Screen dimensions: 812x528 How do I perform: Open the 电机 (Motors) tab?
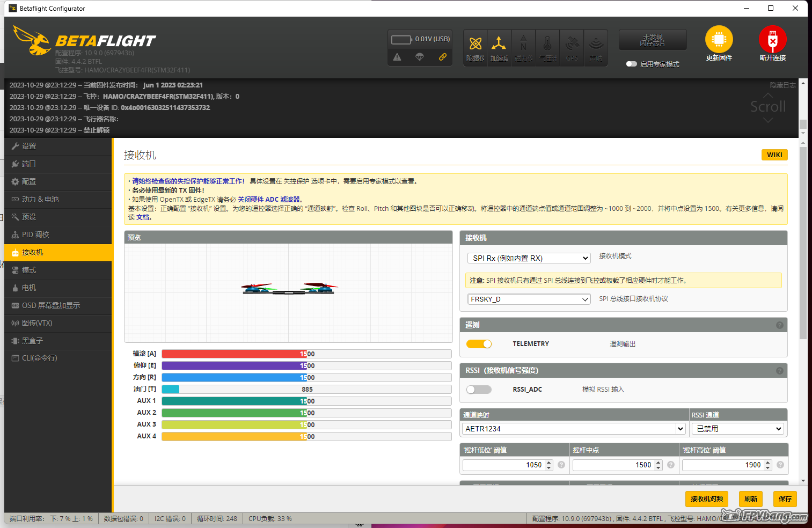(x=58, y=288)
